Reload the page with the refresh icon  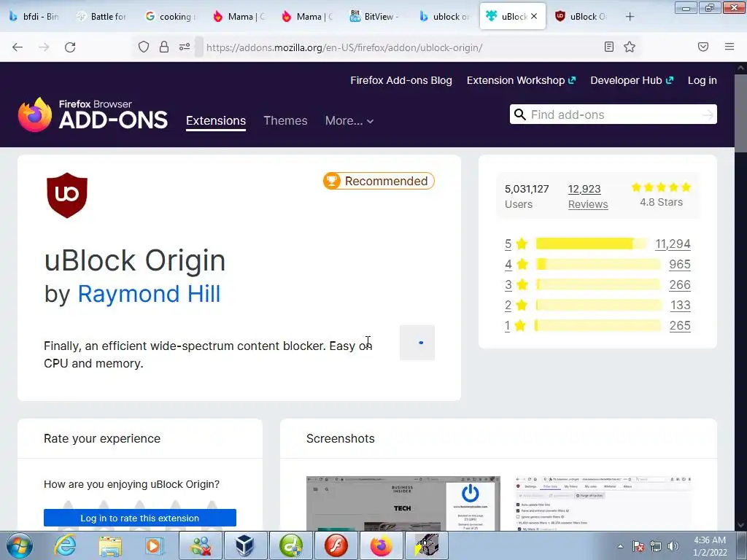(70, 47)
